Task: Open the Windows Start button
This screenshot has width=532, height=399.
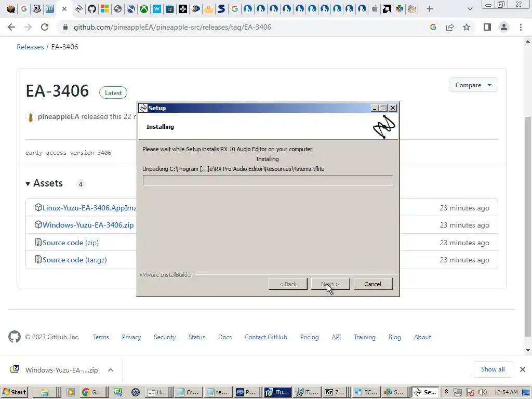Action: [14, 392]
